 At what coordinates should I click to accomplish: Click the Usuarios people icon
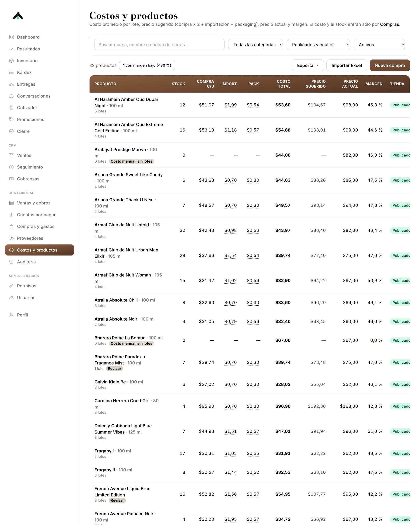(11, 297)
